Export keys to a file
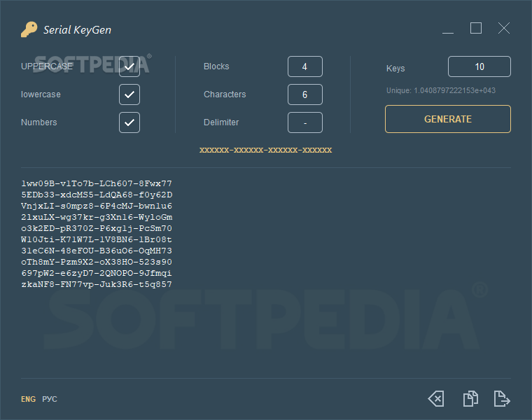This screenshot has height=420, width=532. pos(502,399)
